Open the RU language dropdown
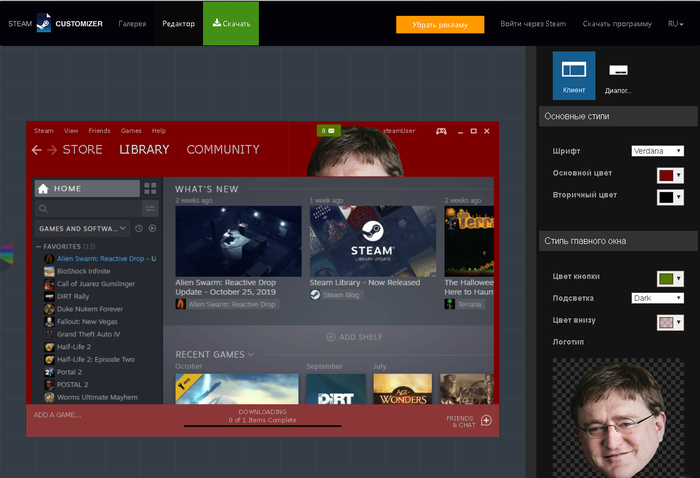Image resolution: width=700 pixels, height=478 pixels. click(675, 24)
